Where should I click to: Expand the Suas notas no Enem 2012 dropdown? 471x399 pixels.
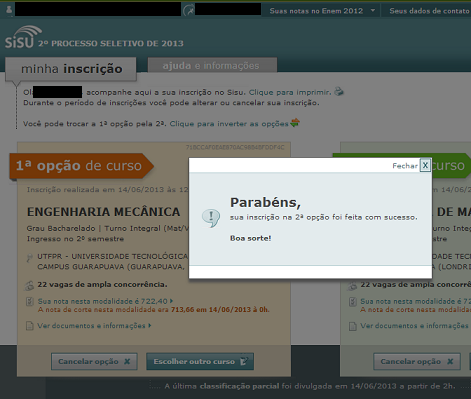[322, 11]
